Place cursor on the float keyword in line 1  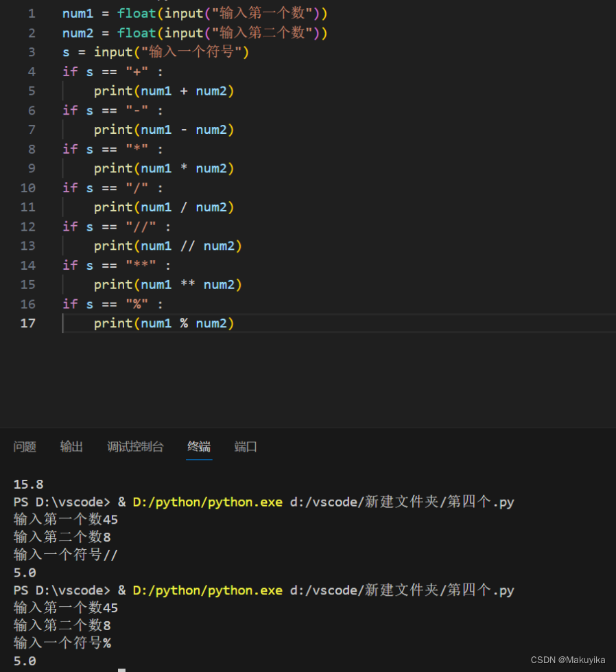[137, 13]
